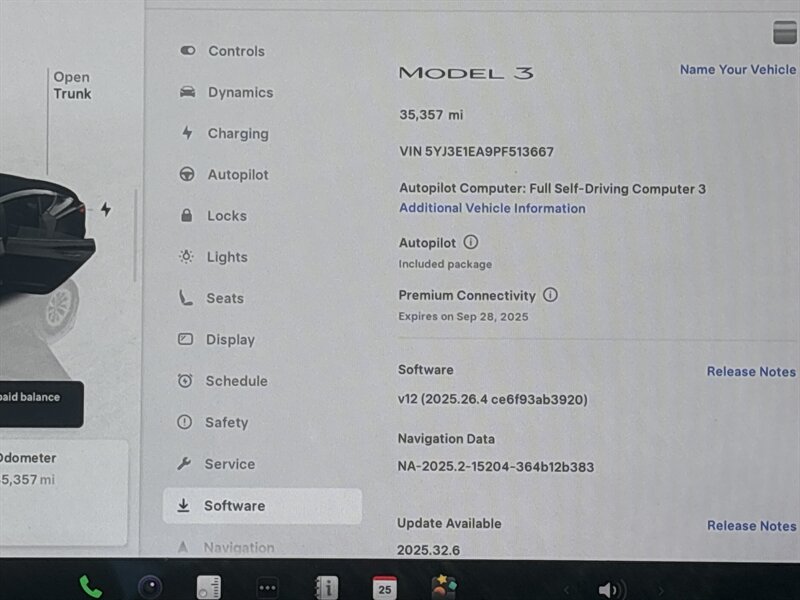Tap the volume speaker icon
800x600 pixels.
coord(611,590)
